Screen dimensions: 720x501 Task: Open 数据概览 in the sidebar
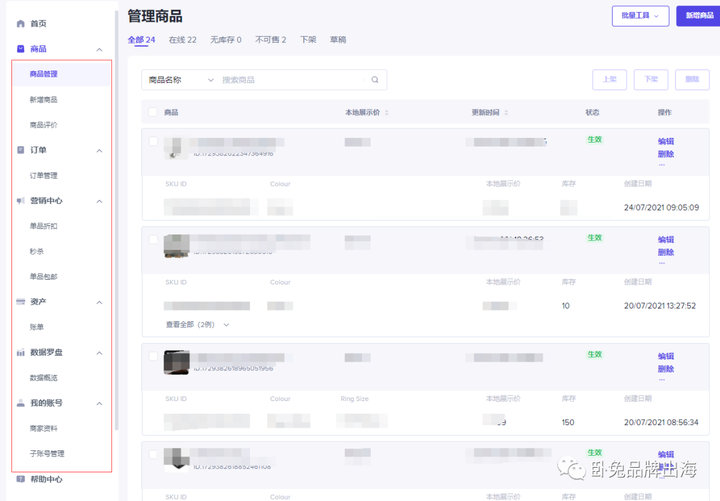[44, 377]
